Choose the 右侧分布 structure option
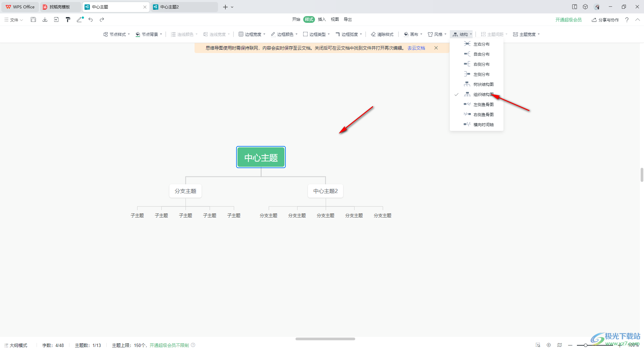Viewport: 644px width, 349px height. pos(477,64)
